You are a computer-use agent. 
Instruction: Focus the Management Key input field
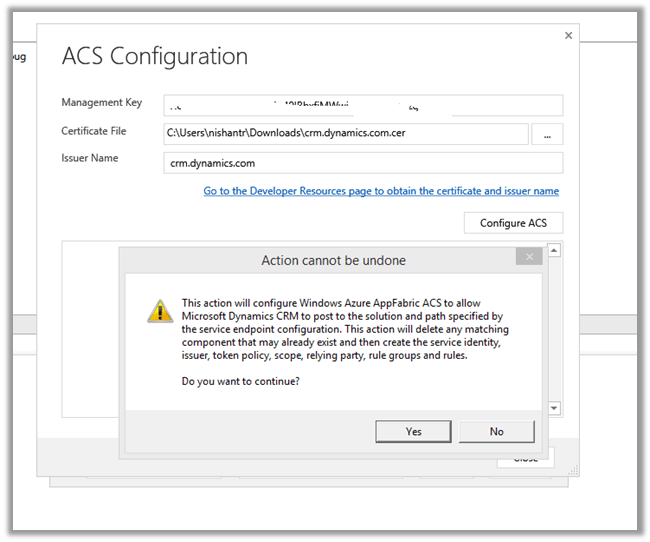pos(363,105)
